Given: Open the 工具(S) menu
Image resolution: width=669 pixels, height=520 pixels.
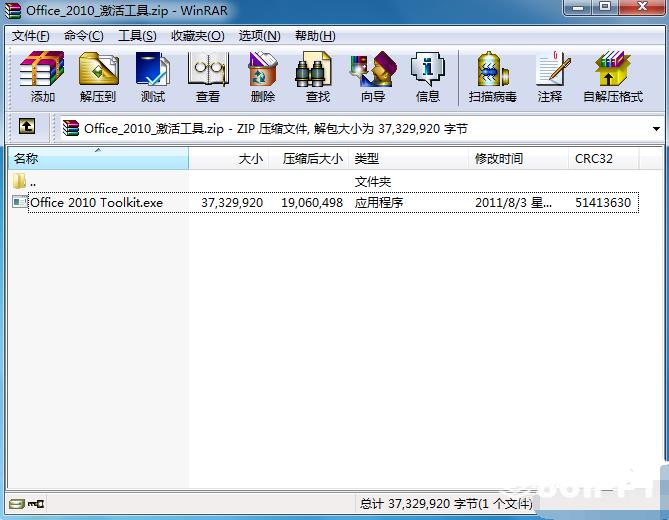Looking at the screenshot, I should click(x=137, y=35).
